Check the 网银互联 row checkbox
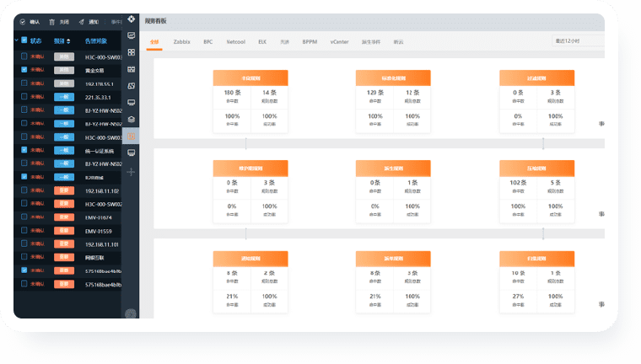 pyautogui.click(x=24, y=256)
